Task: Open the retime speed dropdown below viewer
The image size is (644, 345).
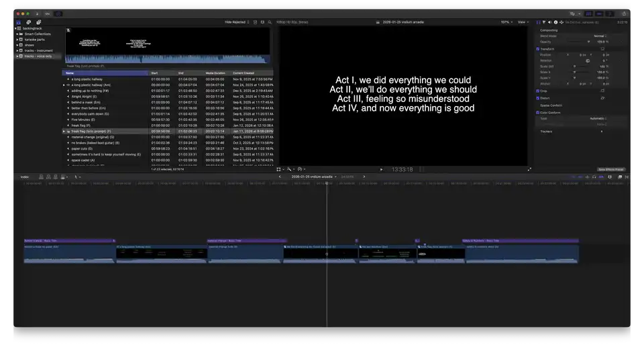Action: tap(301, 169)
